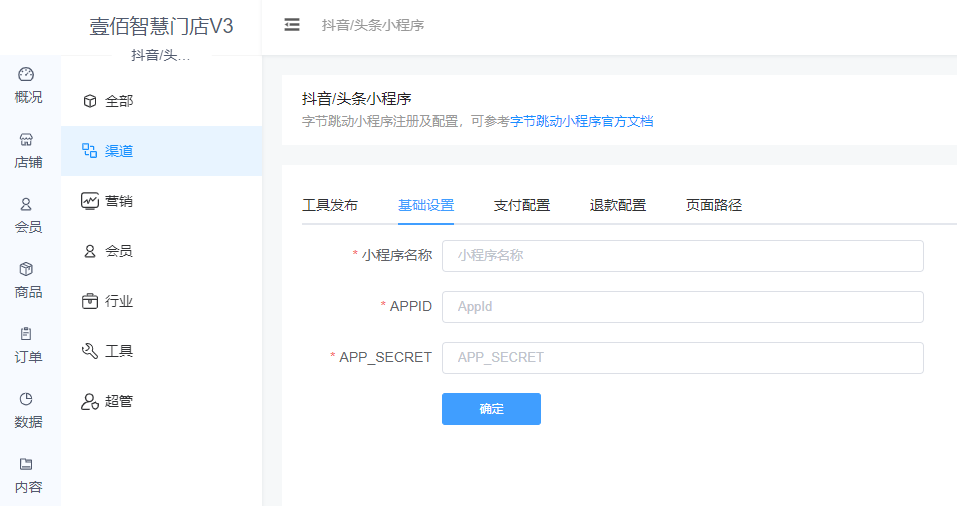Open the 店铺 store icon

click(26, 140)
